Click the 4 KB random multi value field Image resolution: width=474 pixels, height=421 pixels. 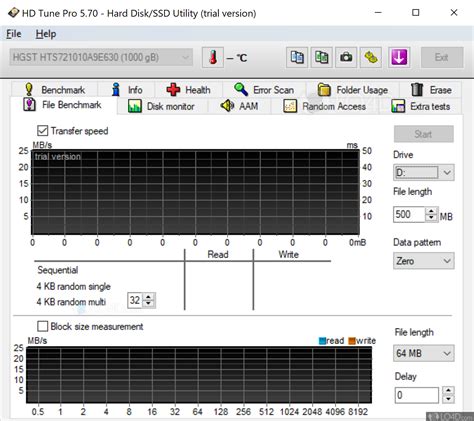coord(135,300)
